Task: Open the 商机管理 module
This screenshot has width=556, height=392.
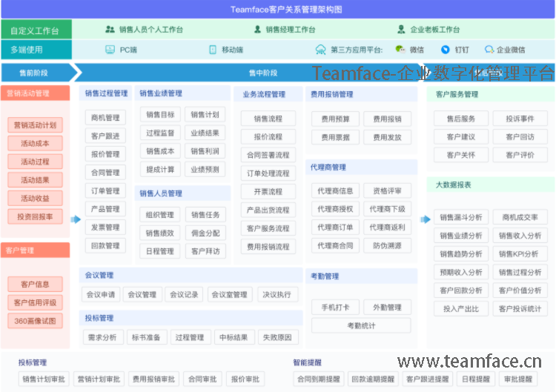Action: pyautogui.click(x=105, y=117)
